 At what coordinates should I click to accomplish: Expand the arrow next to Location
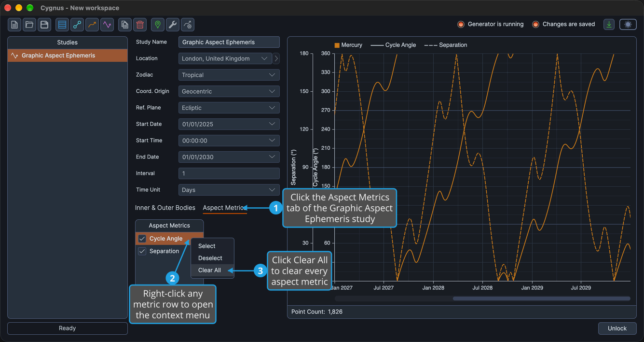[276, 58]
